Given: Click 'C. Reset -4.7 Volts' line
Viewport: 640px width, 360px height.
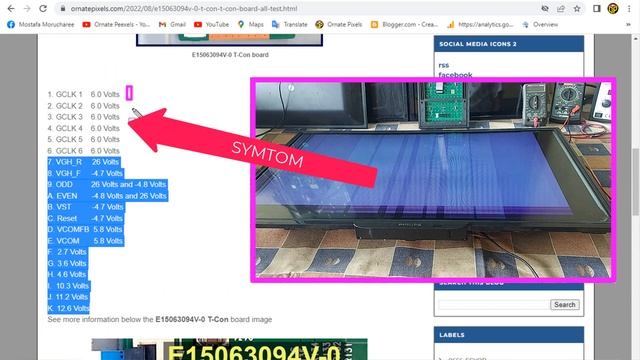Looking at the screenshot, I should tap(86, 218).
